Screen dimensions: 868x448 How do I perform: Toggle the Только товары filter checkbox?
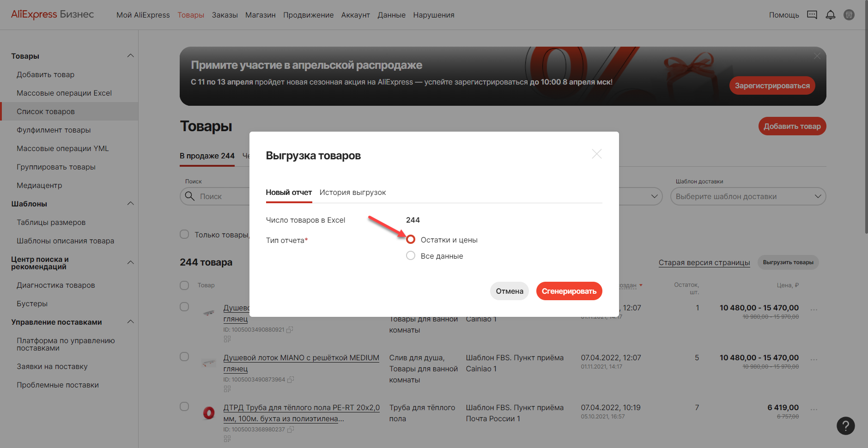click(184, 234)
